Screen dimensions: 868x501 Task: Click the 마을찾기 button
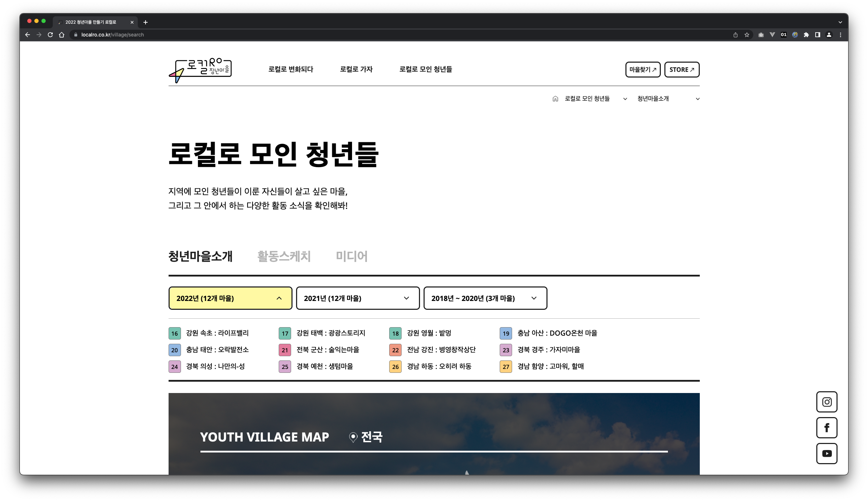coord(643,69)
